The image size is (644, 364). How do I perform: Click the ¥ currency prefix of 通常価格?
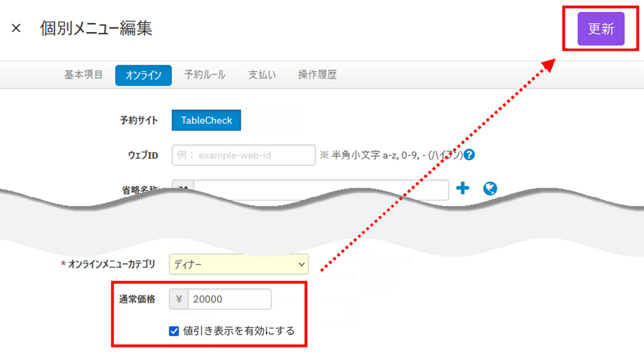(x=179, y=299)
